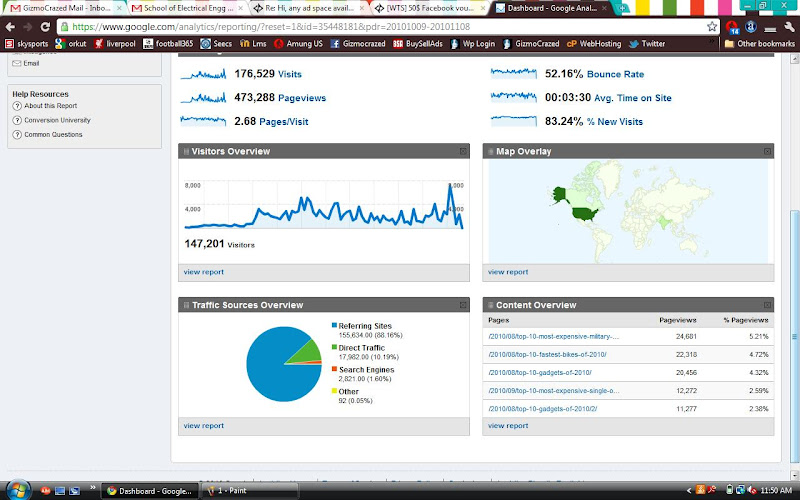The width and height of the screenshot is (800, 500).
Task: Open the Avg. Time on Site link
Action: tap(633, 98)
